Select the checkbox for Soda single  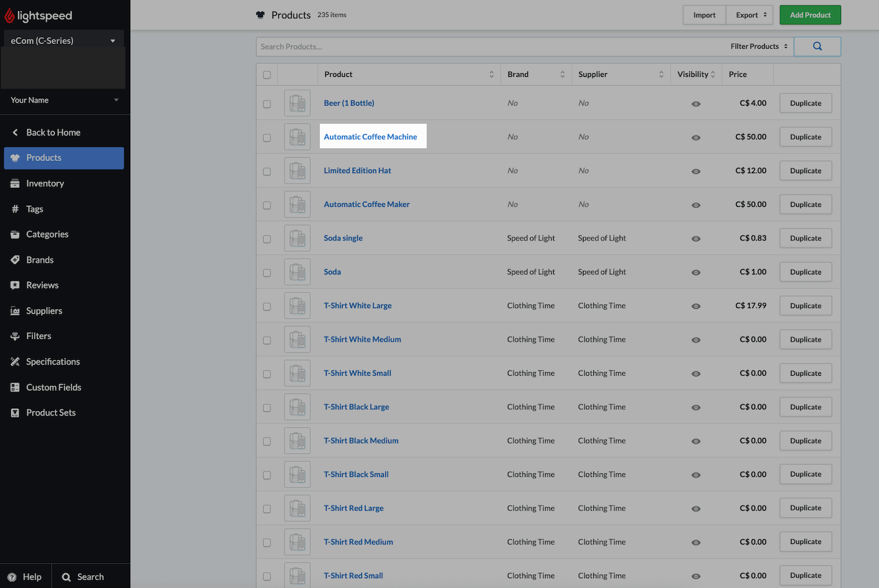pyautogui.click(x=267, y=238)
